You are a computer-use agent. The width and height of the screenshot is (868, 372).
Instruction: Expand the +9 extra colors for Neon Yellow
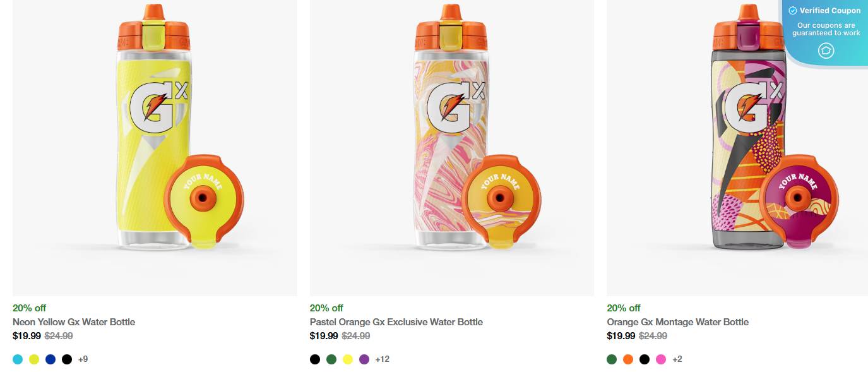tap(83, 359)
